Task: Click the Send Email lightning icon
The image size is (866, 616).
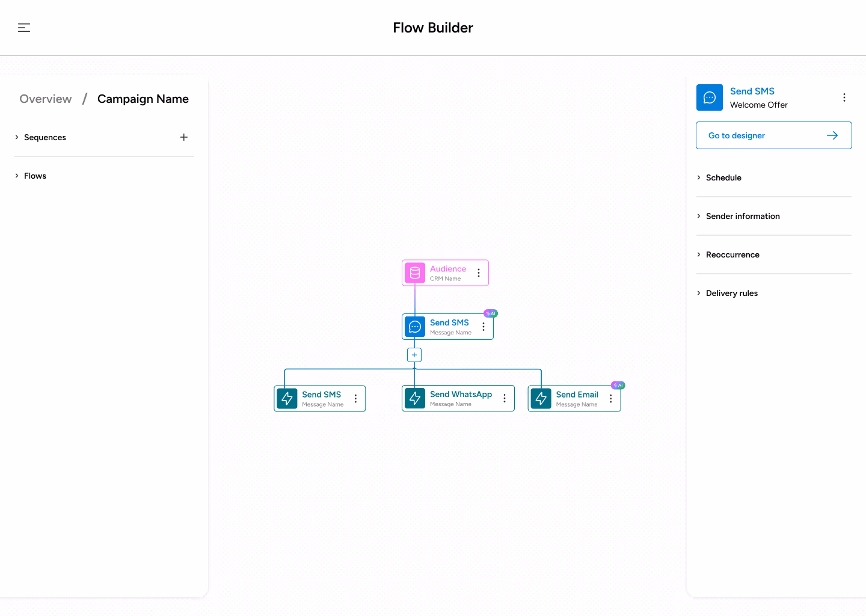Action: (541, 398)
